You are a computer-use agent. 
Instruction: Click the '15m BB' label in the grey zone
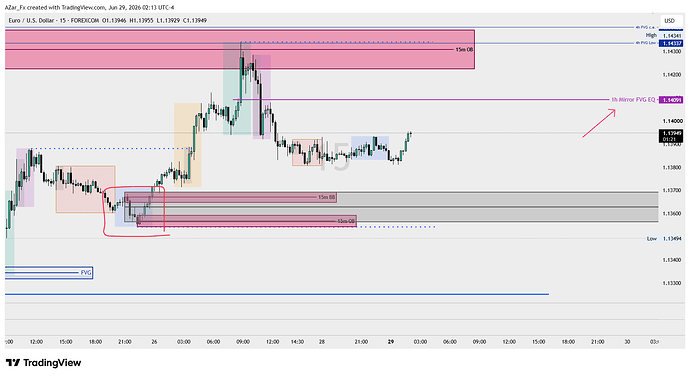tap(326, 197)
